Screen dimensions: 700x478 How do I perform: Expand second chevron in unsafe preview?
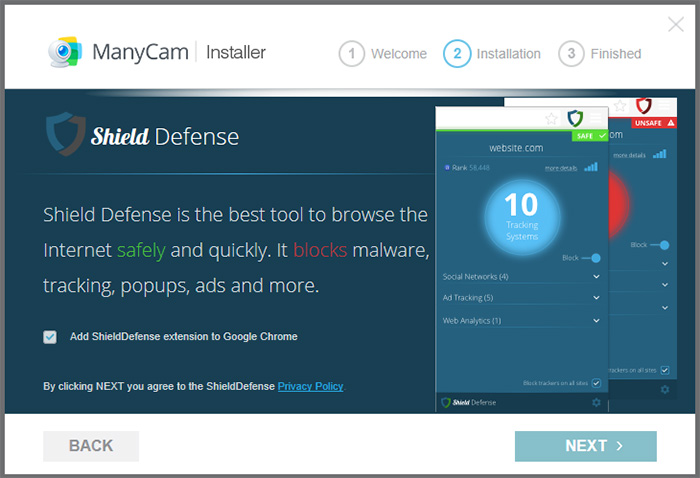tap(665, 285)
